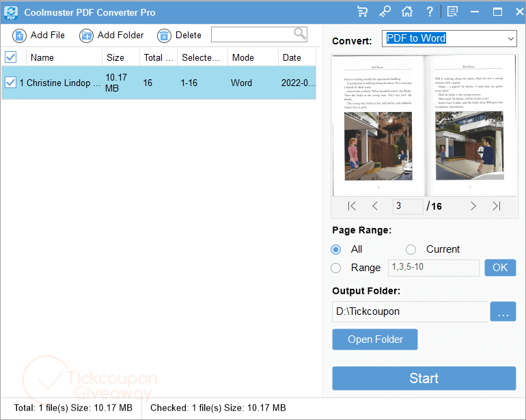Go to previous preview page
The image size is (526, 420).
[x=375, y=206]
